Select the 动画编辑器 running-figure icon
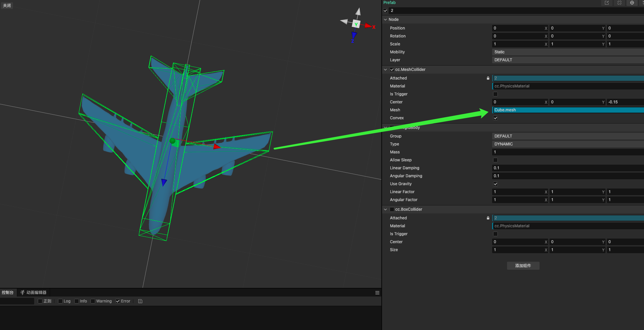Image resolution: width=644 pixels, height=330 pixels. click(x=22, y=293)
